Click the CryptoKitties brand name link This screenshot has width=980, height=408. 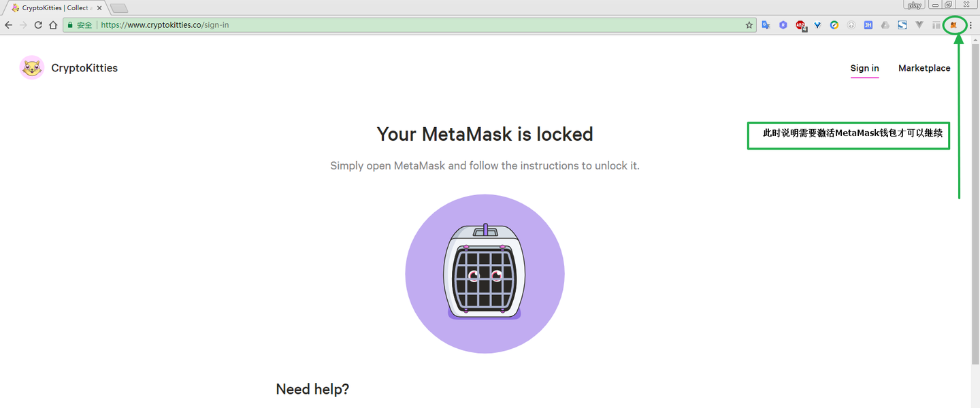coord(84,68)
